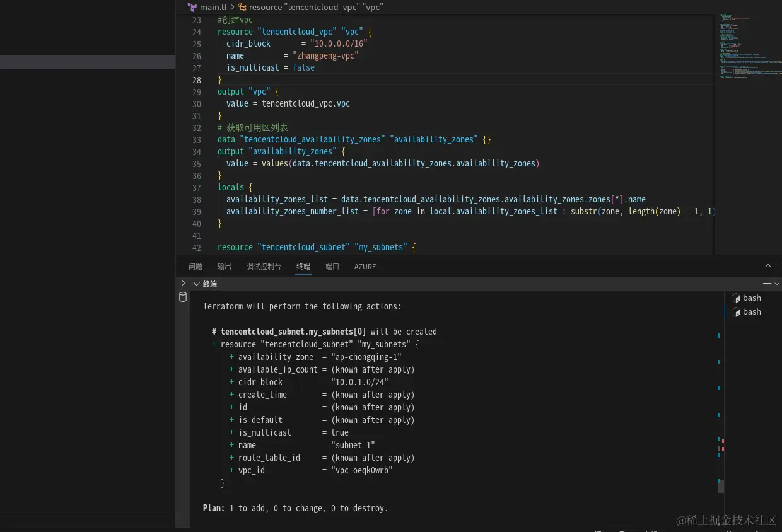The width and height of the screenshot is (782, 532).
Task: Click "Terraform will perform the following actions:" text
Action: (x=302, y=307)
